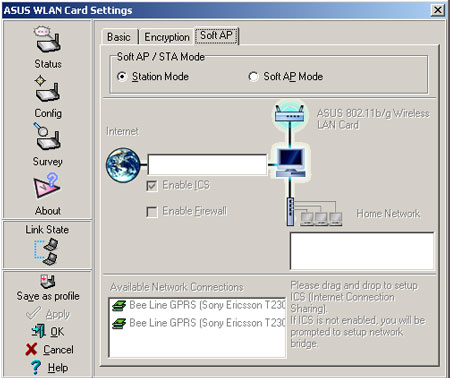Toggle the Enable ICS checkbox
Viewport: 450px width, 378px height.
(x=152, y=185)
